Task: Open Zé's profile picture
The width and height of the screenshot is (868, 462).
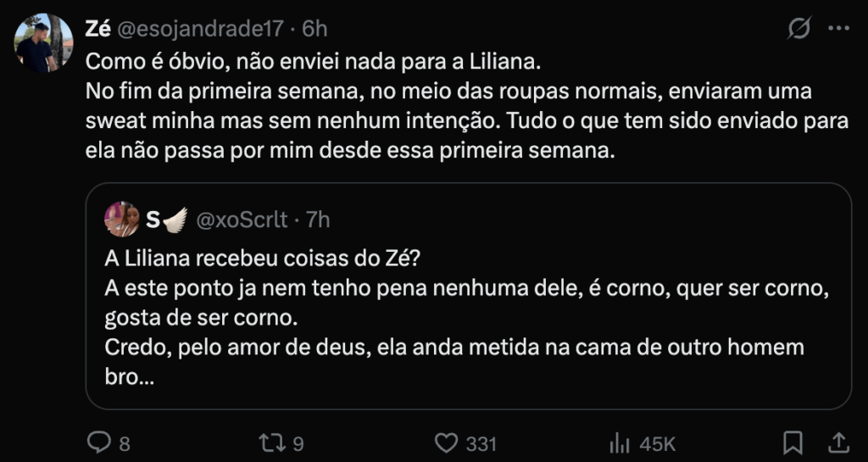Action: [44, 42]
